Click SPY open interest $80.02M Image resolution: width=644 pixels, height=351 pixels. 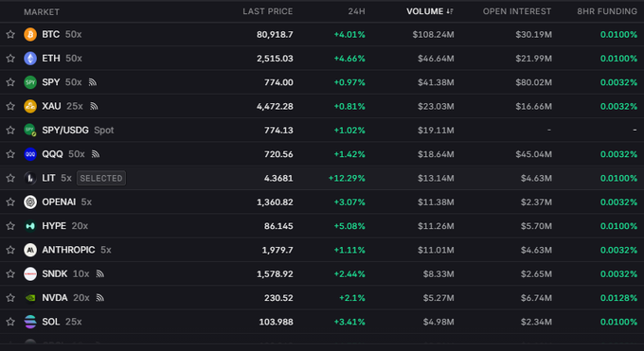(x=533, y=82)
